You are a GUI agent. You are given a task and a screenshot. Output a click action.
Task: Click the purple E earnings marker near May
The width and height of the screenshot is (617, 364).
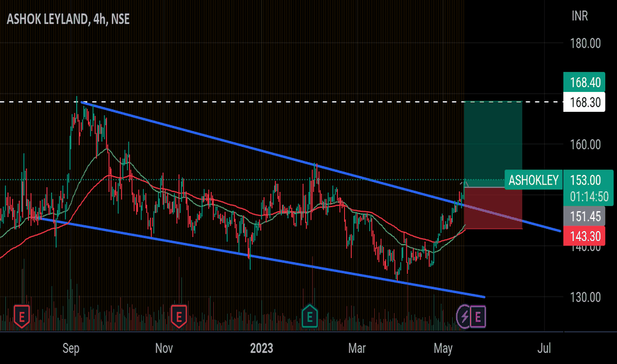[478, 316]
